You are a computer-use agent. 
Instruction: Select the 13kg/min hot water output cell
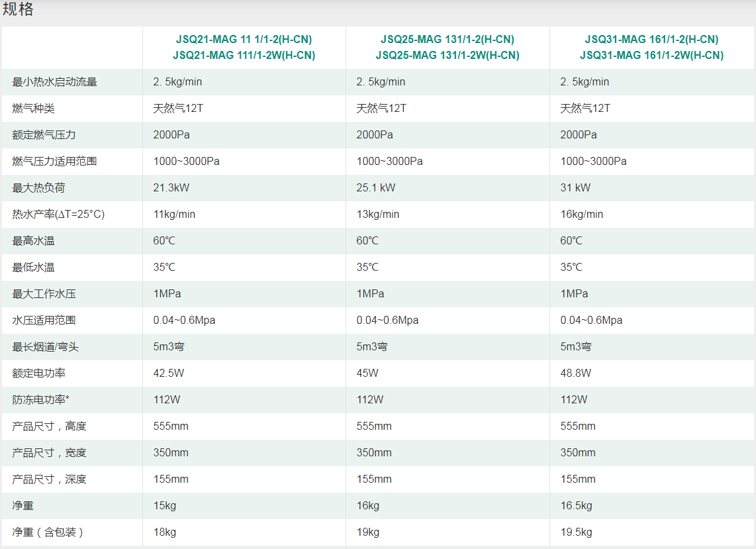(x=378, y=215)
